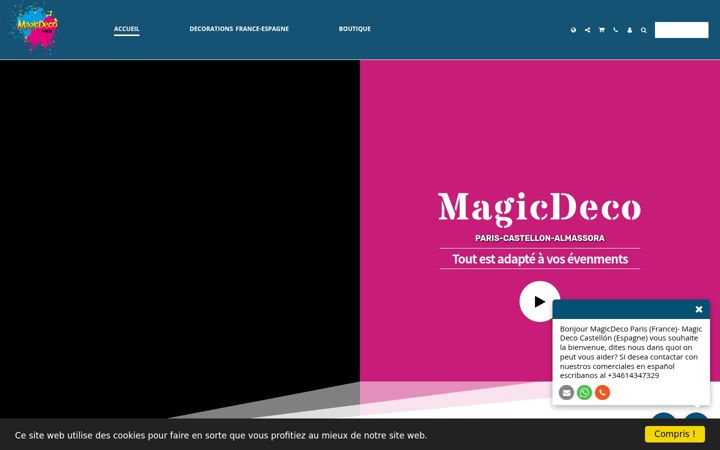
Task: Open the globe language icon in the header
Action: point(573,30)
